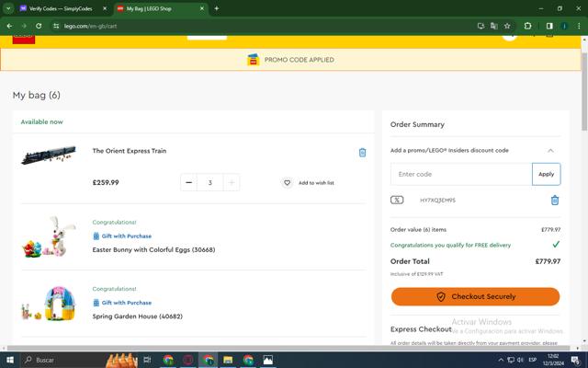The image size is (588, 368).
Task: Open Task View in taskbar
Action: click(147, 360)
